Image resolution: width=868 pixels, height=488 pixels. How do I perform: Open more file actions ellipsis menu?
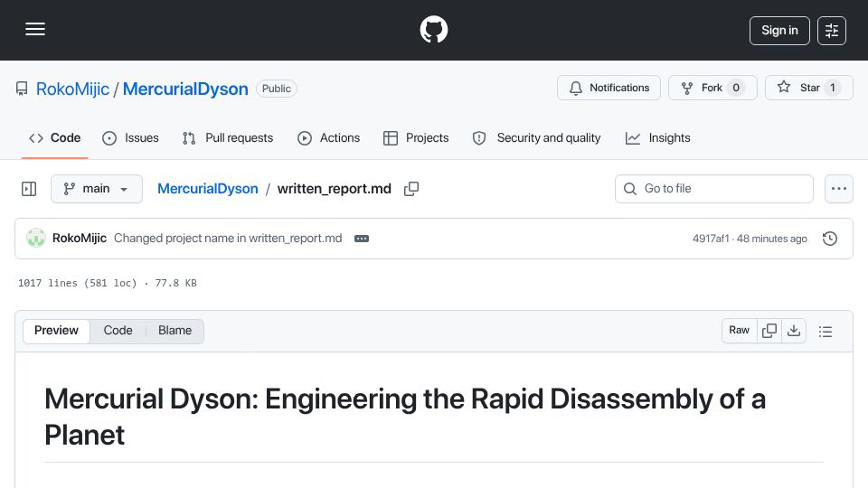click(839, 189)
